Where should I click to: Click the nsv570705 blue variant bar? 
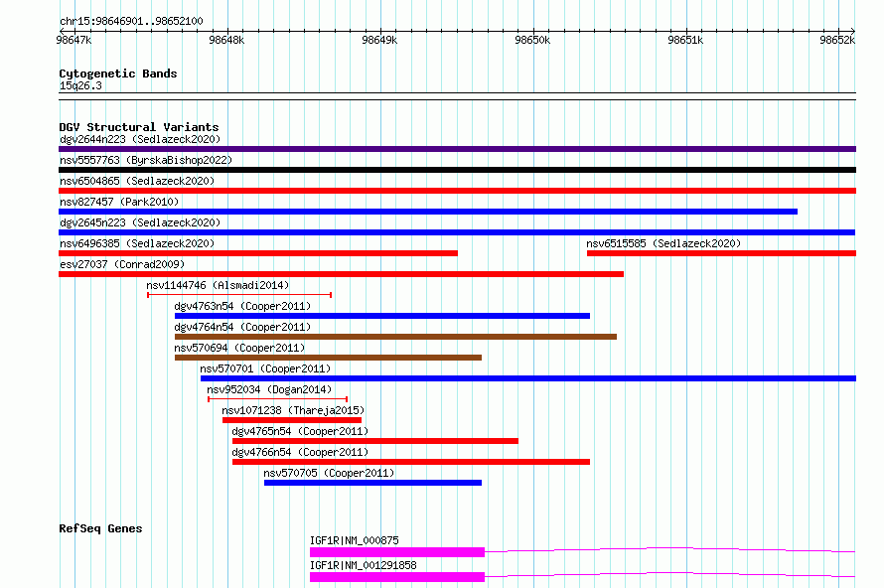pyautogui.click(x=372, y=483)
